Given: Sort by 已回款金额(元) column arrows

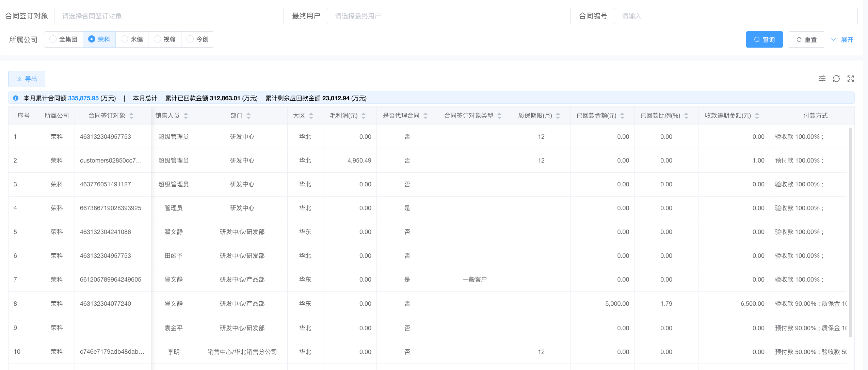Looking at the screenshot, I should [x=622, y=116].
